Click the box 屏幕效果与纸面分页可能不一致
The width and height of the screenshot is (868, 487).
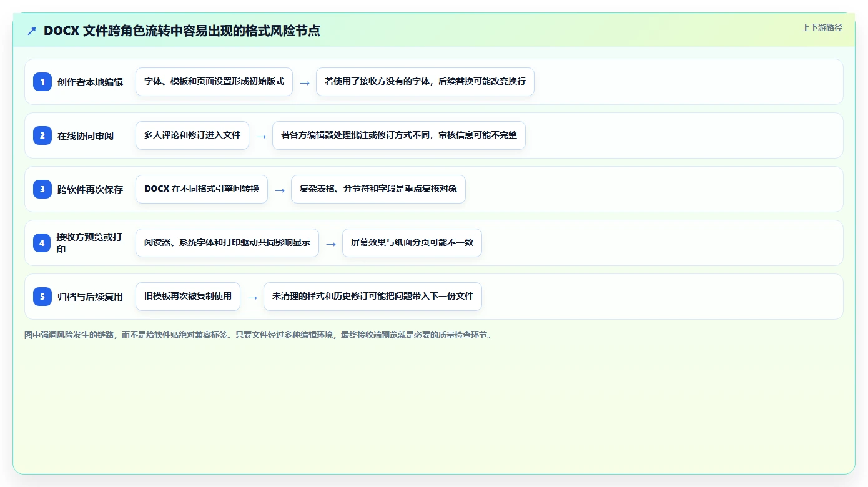pos(412,243)
